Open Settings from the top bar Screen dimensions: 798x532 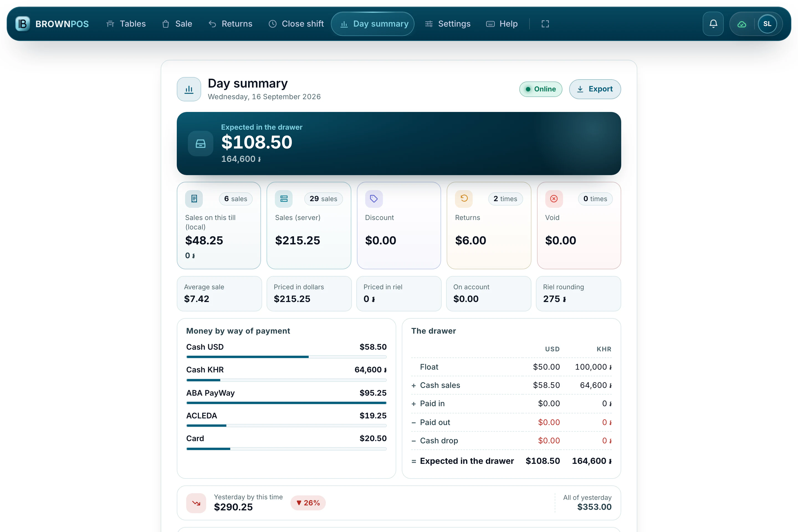(x=447, y=24)
